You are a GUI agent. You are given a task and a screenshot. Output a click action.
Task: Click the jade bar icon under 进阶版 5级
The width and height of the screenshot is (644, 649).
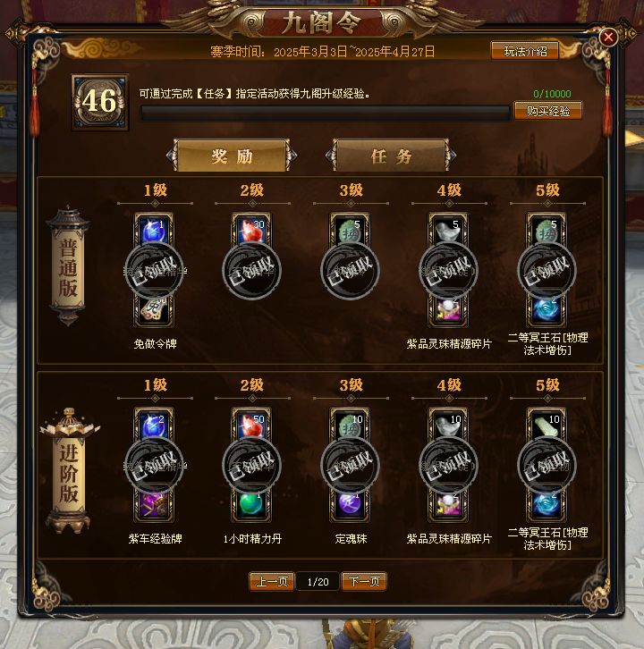[547, 426]
